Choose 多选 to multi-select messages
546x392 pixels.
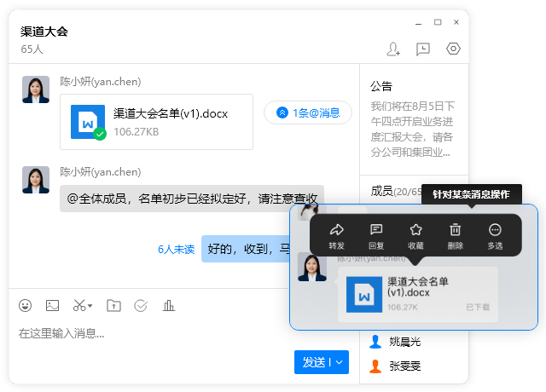tap(495, 237)
